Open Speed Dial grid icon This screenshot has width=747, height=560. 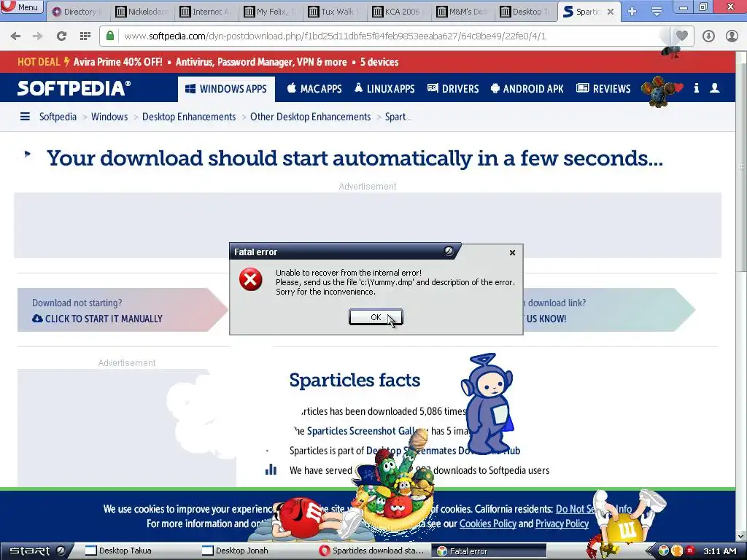click(x=85, y=36)
